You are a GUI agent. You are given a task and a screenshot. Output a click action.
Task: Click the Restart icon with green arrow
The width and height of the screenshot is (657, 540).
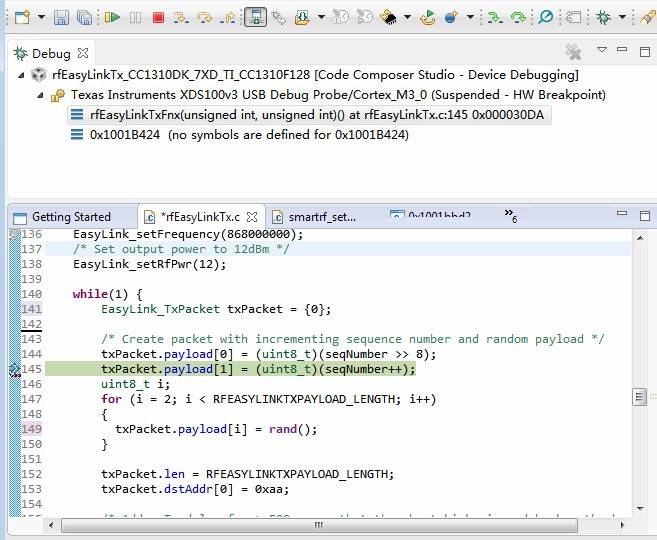tap(428, 18)
